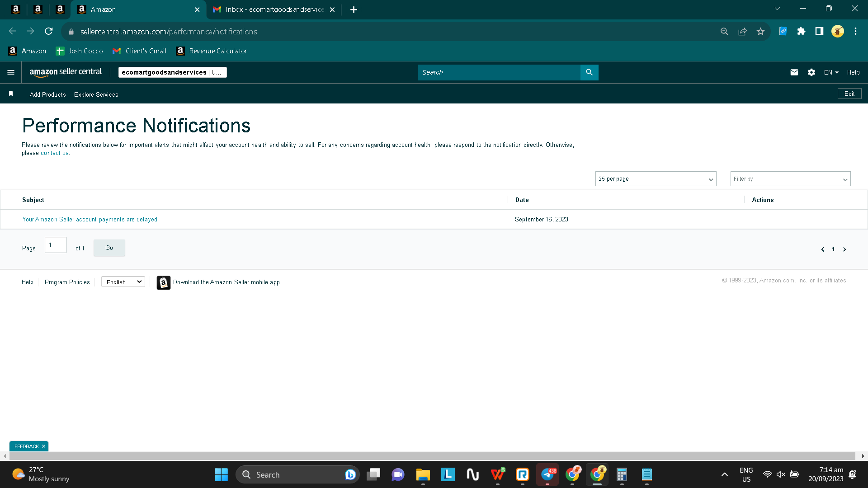This screenshot has width=868, height=488.
Task: Reload the page with the browser refresh icon
Action: click(49, 31)
